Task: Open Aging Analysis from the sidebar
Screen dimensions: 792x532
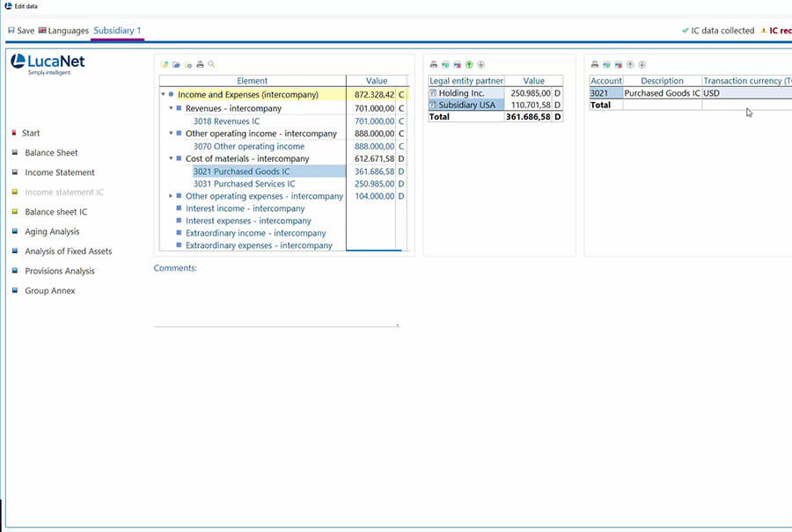Action: point(52,231)
